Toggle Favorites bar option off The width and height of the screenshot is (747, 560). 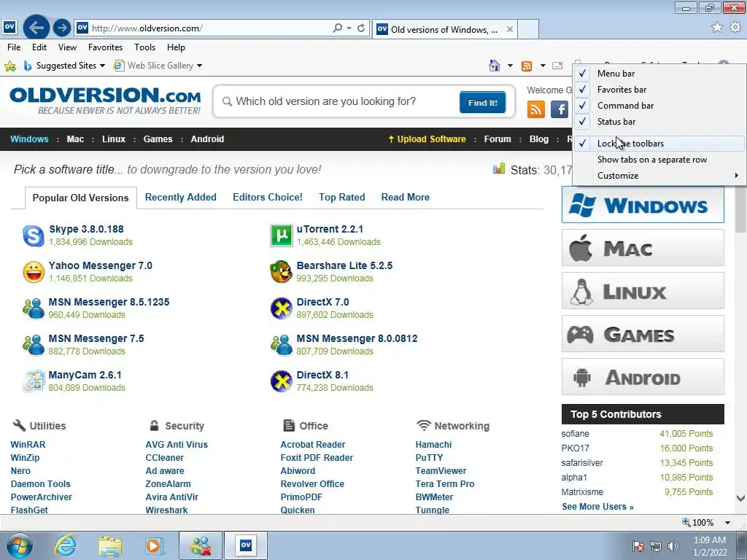coord(659,90)
